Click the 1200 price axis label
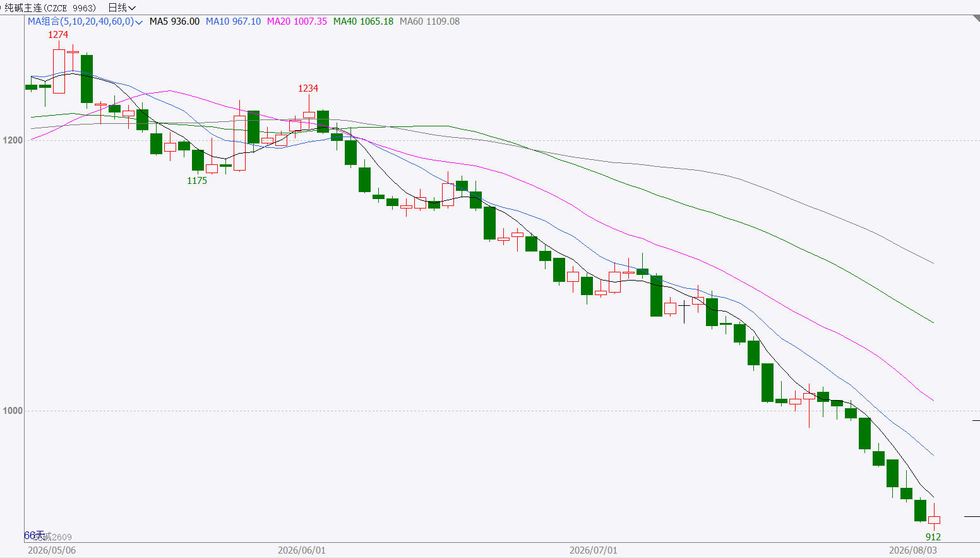 13,140
